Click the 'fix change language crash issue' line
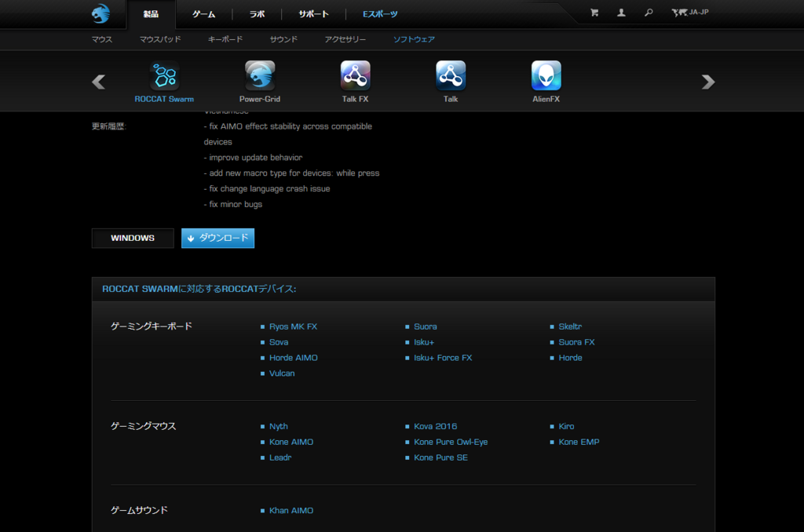The width and height of the screenshot is (804, 532). [267, 188]
